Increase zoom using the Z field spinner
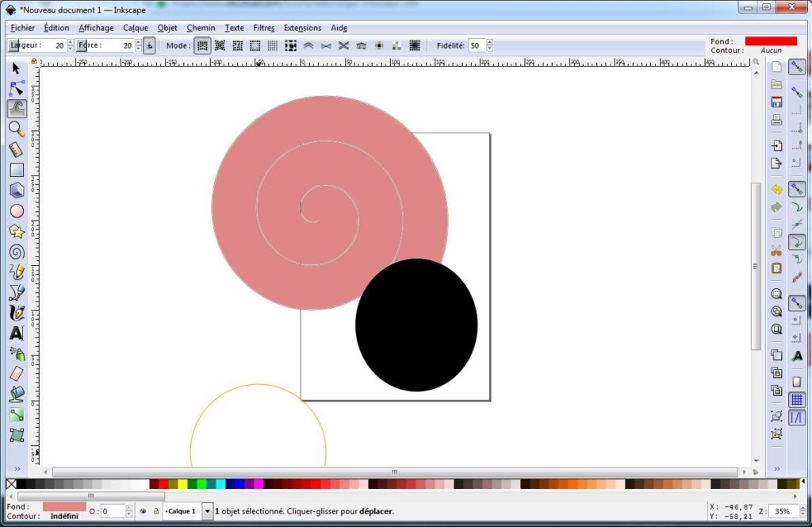This screenshot has width=812, height=527. (x=802, y=508)
